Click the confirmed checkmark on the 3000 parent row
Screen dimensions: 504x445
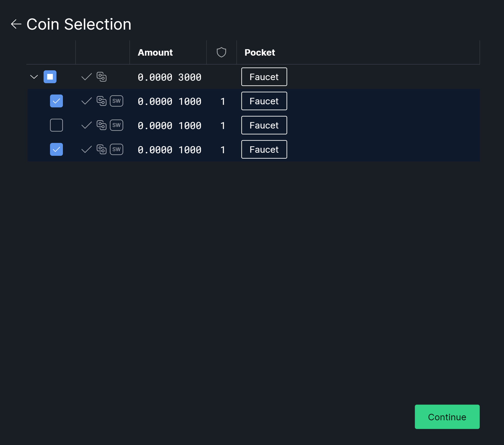pyautogui.click(x=86, y=77)
